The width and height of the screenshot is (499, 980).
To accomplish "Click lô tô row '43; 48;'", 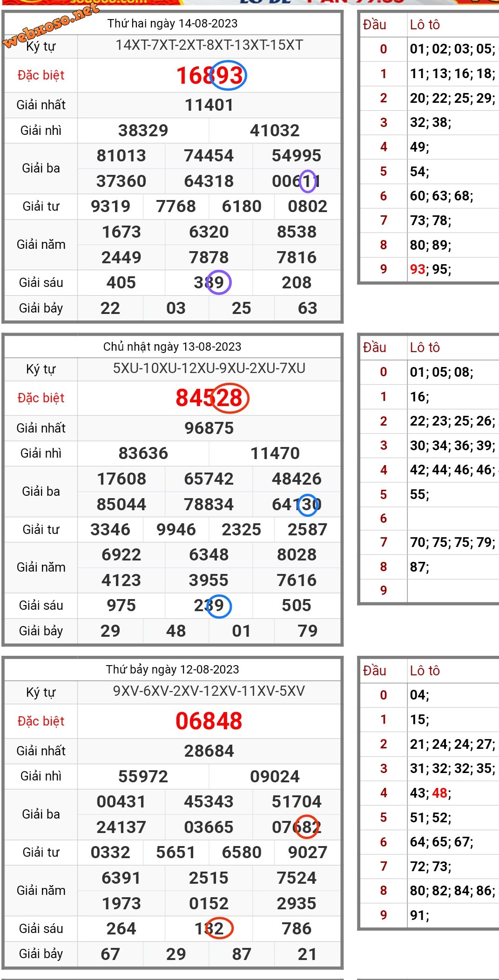I will tap(430, 793).
